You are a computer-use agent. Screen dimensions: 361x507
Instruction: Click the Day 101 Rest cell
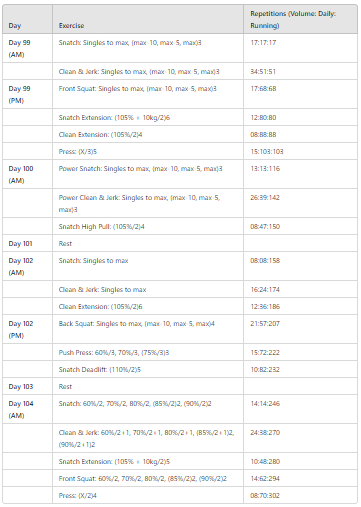(x=148, y=243)
